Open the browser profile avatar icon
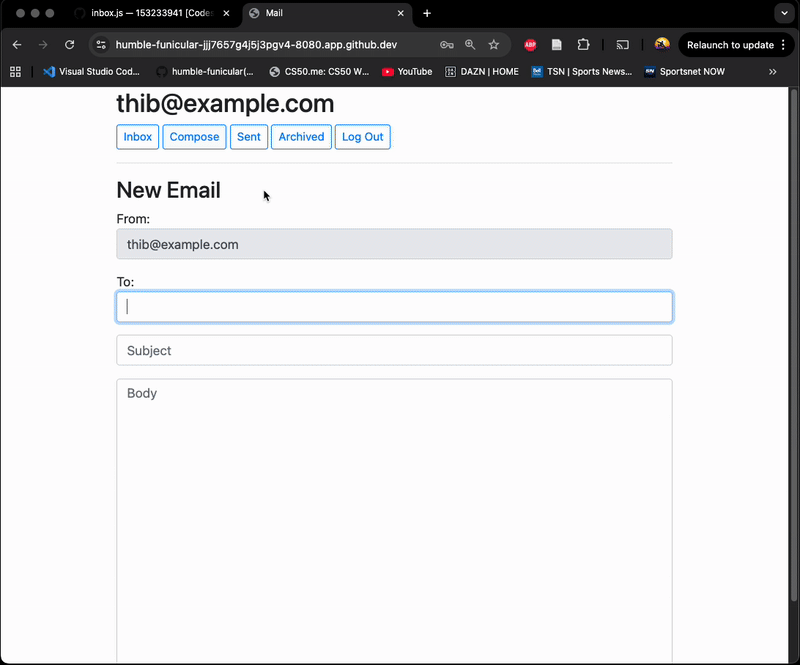 coord(662,45)
